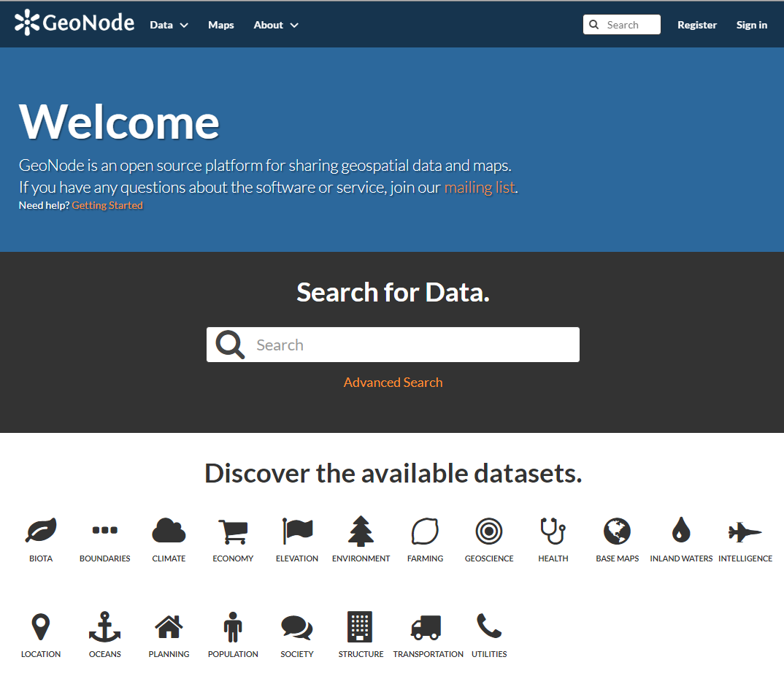
Task: Open Advanced Search
Action: [393, 383]
